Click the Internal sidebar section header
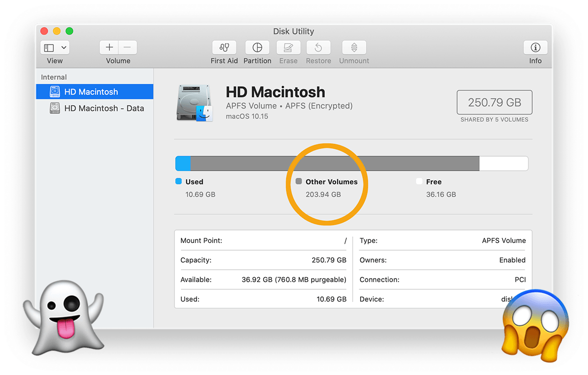The height and width of the screenshot is (375, 588). pyautogui.click(x=54, y=77)
